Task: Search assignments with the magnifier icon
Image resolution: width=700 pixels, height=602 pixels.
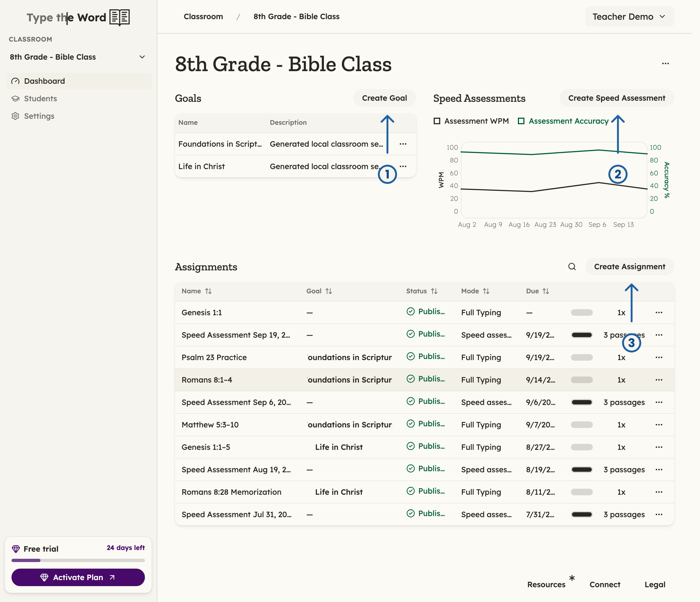Action: click(x=572, y=267)
